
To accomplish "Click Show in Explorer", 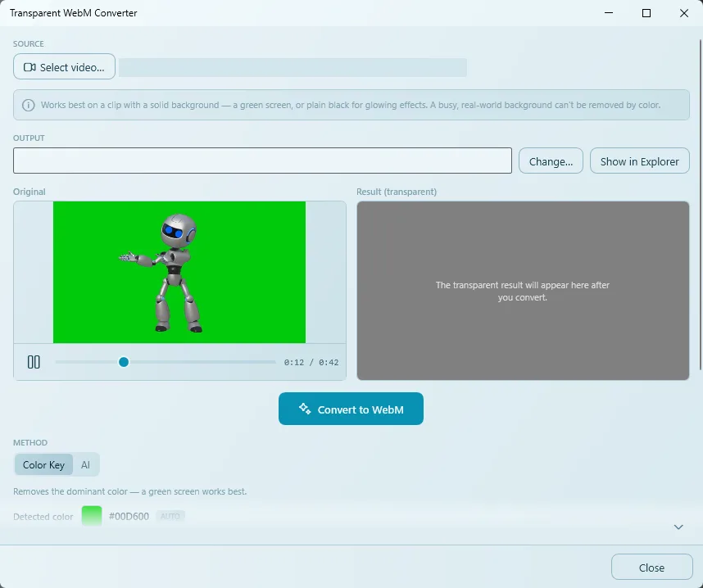I will [639, 161].
